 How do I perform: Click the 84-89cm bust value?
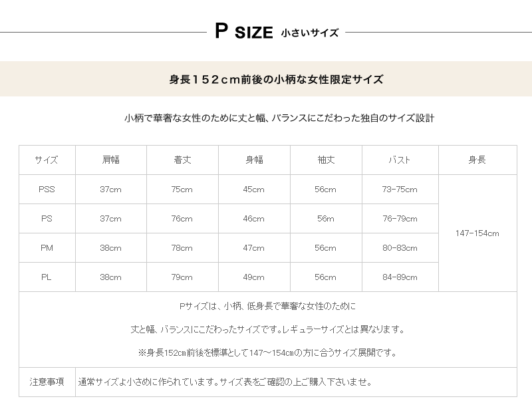point(400,277)
